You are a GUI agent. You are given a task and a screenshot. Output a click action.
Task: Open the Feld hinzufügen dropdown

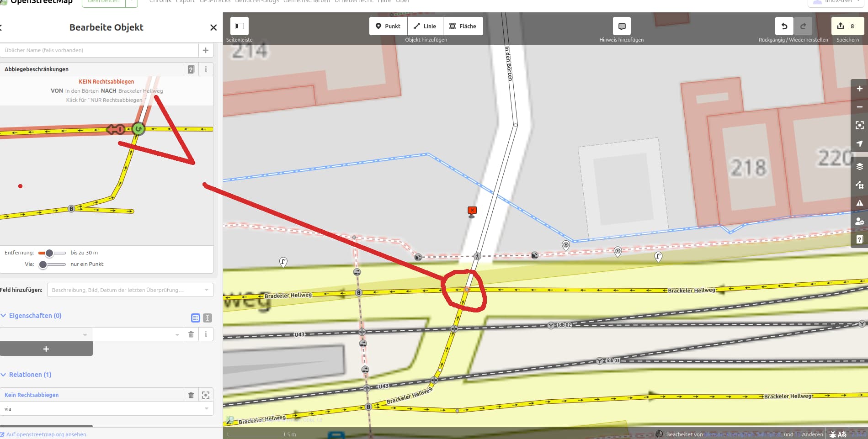130,290
